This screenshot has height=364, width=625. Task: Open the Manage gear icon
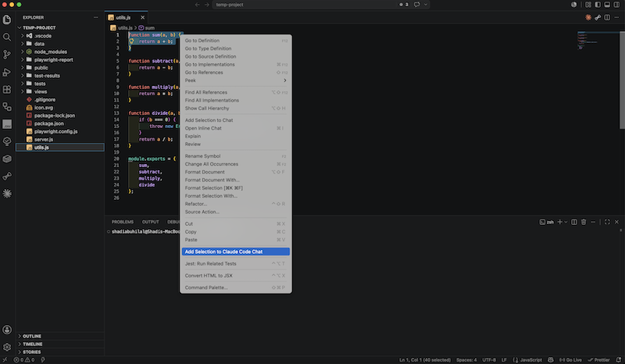point(7,348)
